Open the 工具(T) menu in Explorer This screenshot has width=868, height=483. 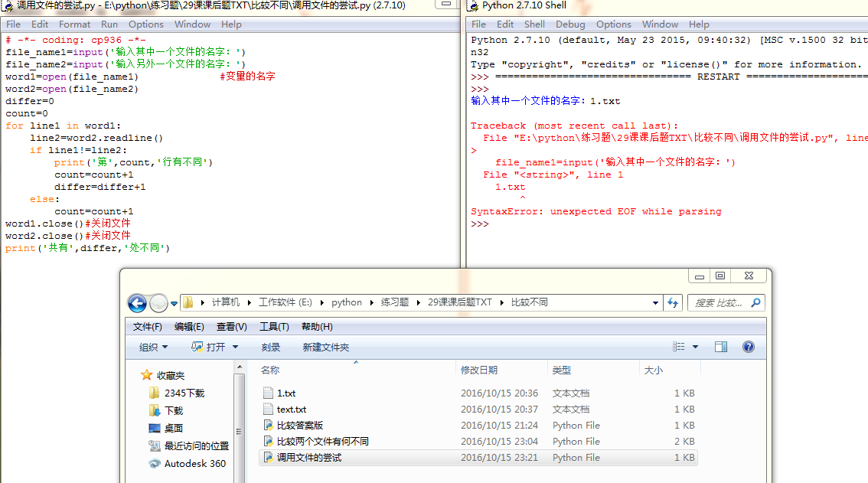(274, 327)
